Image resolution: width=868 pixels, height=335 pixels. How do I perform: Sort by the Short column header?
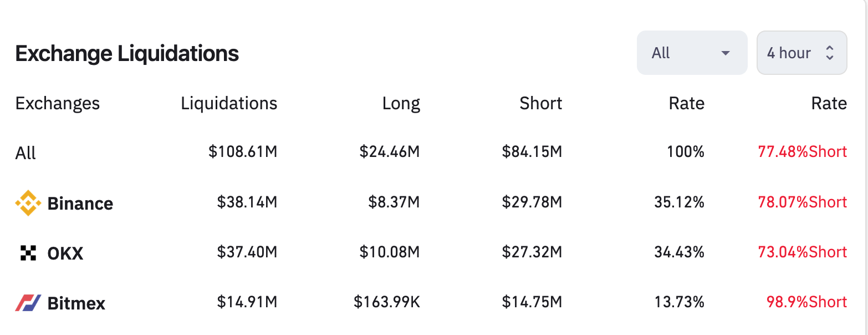tap(540, 103)
